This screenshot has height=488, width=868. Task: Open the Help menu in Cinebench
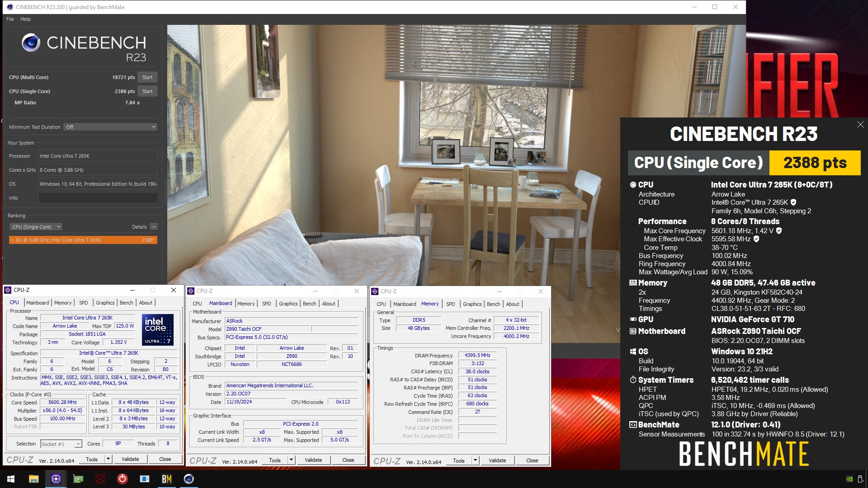25,19
